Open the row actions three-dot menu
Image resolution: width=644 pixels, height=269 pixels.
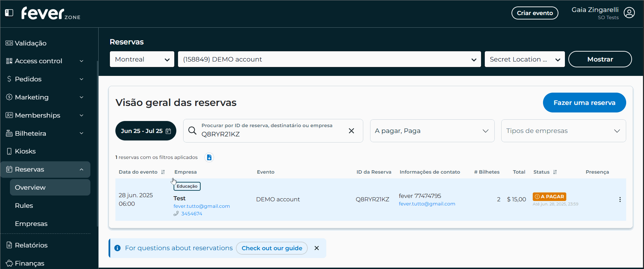tap(620, 200)
